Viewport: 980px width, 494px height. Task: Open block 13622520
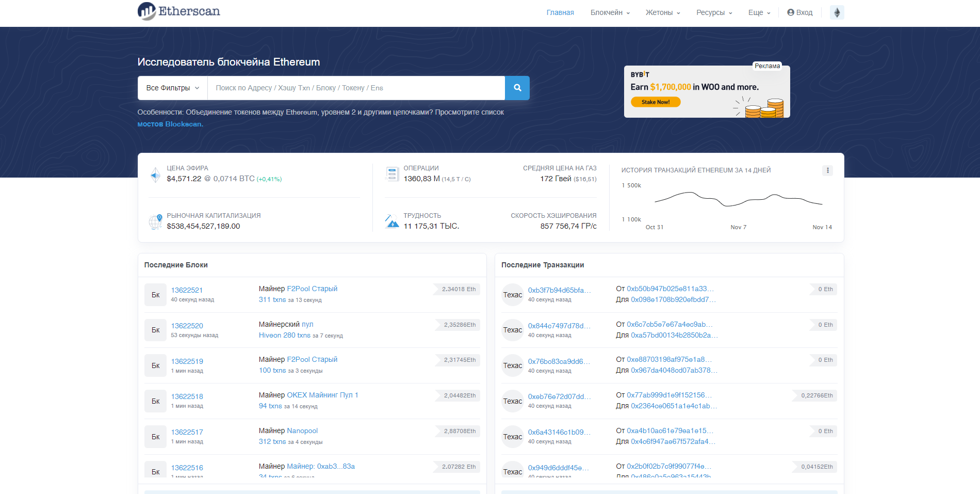tap(187, 326)
